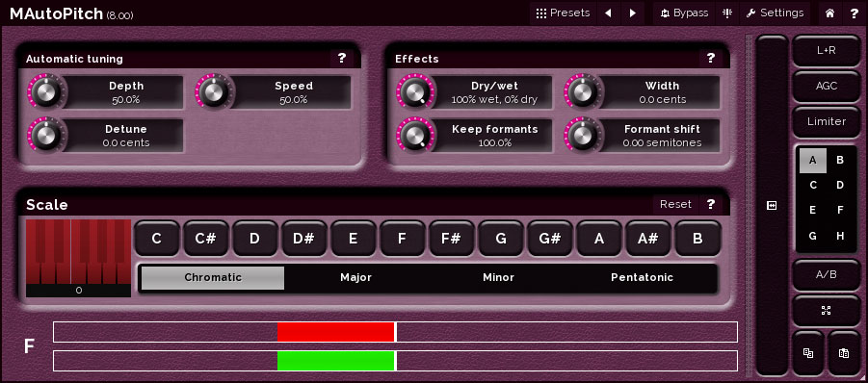Click the home icon in the title bar
Screen dimensions: 868x383
click(829, 13)
